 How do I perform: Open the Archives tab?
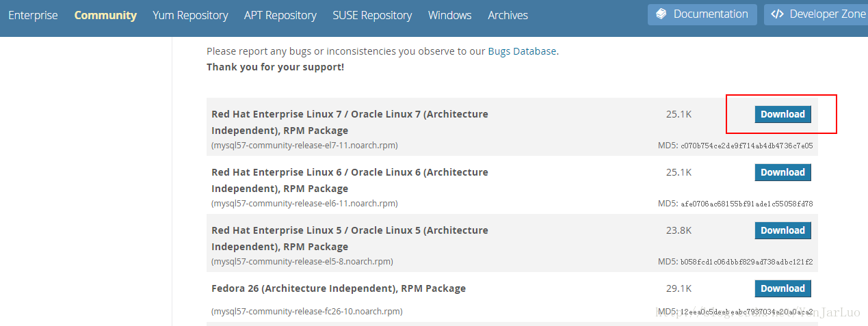click(508, 15)
